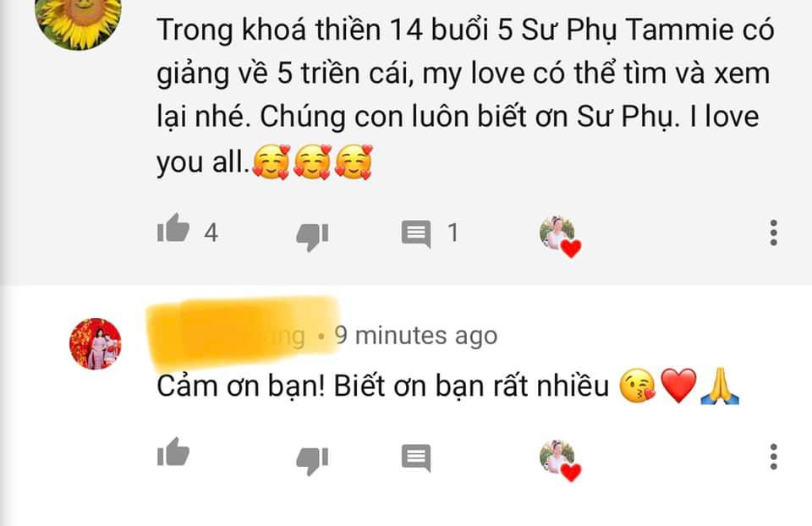Click the '9 minutes ago' timestamp
This screenshot has height=526, width=812.
416,336
